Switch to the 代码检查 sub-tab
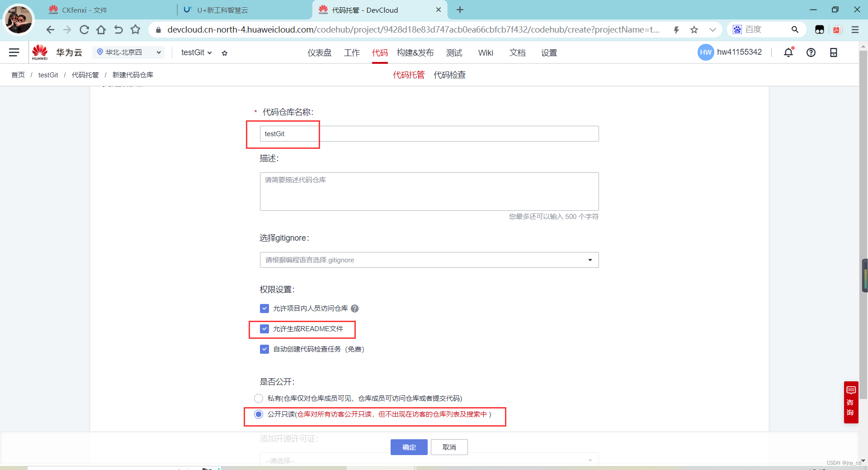 click(450, 75)
